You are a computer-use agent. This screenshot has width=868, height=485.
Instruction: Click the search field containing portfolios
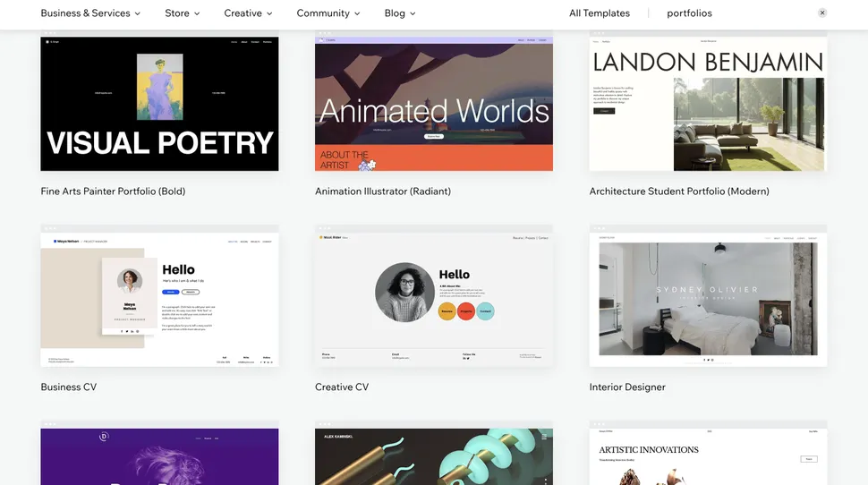[734, 13]
